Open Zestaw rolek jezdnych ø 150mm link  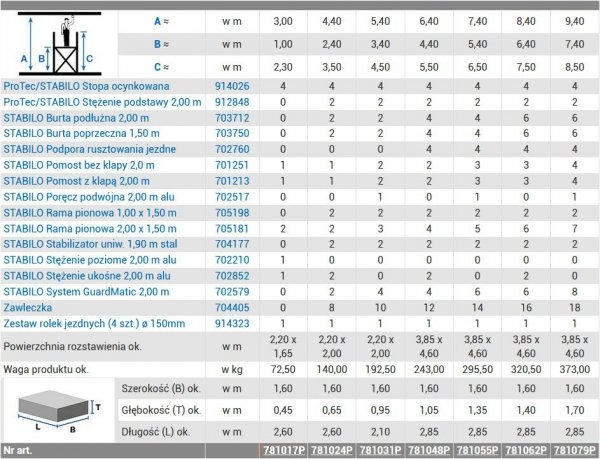pos(94,324)
